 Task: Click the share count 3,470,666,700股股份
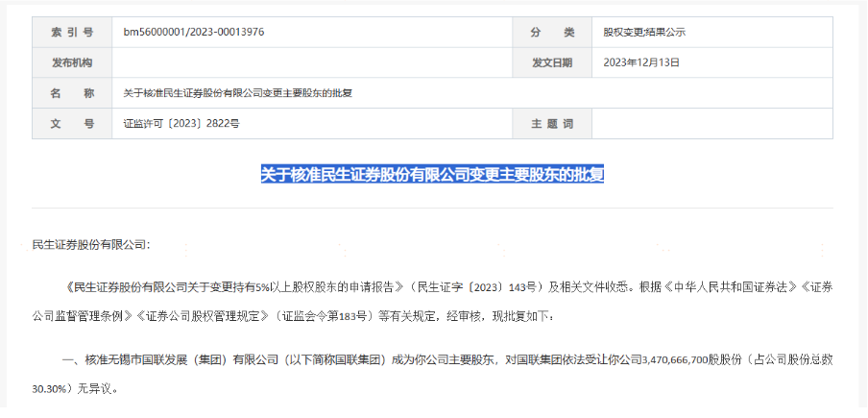point(690,360)
